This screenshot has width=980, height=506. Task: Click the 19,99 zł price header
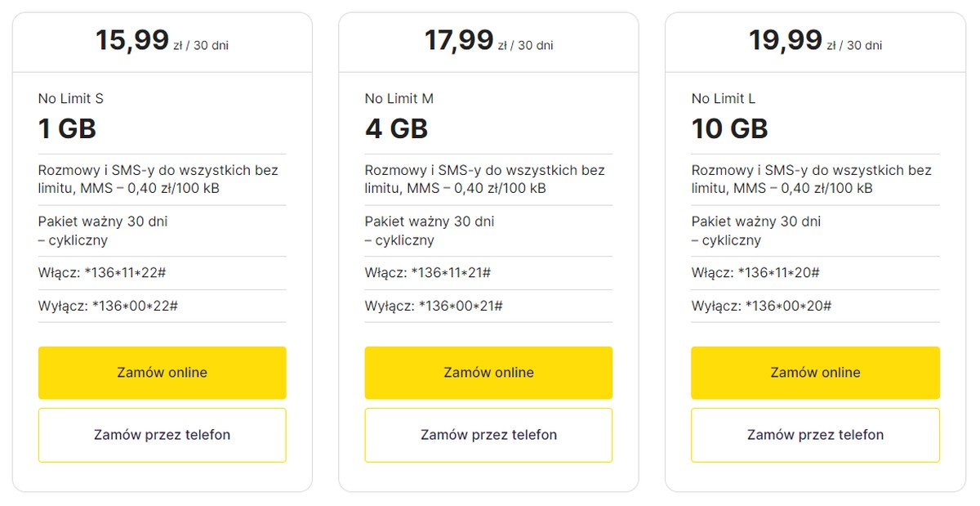(815, 41)
